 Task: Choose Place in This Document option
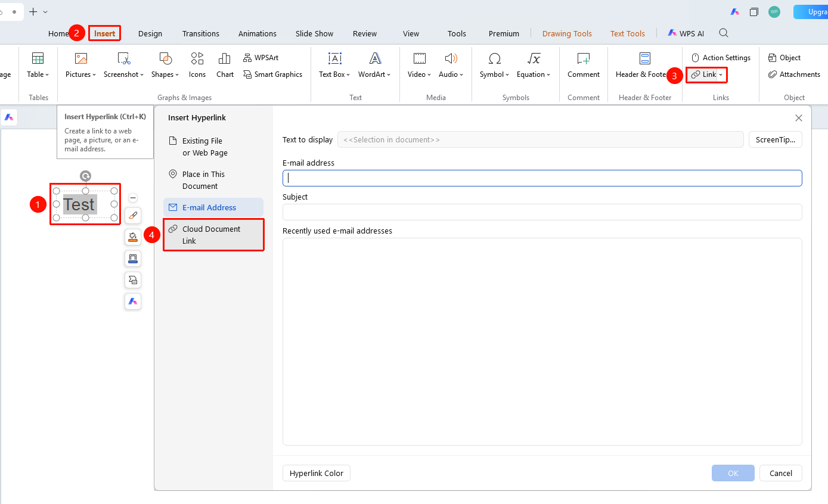(x=213, y=180)
